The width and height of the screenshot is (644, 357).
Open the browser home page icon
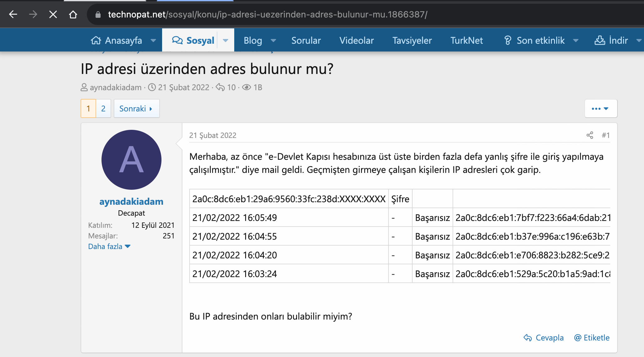coord(73,14)
